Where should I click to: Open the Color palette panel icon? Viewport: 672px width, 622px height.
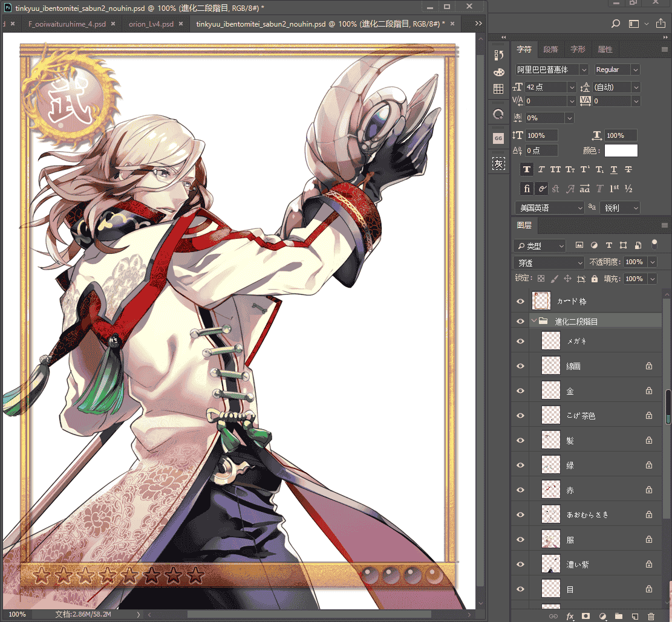498,72
